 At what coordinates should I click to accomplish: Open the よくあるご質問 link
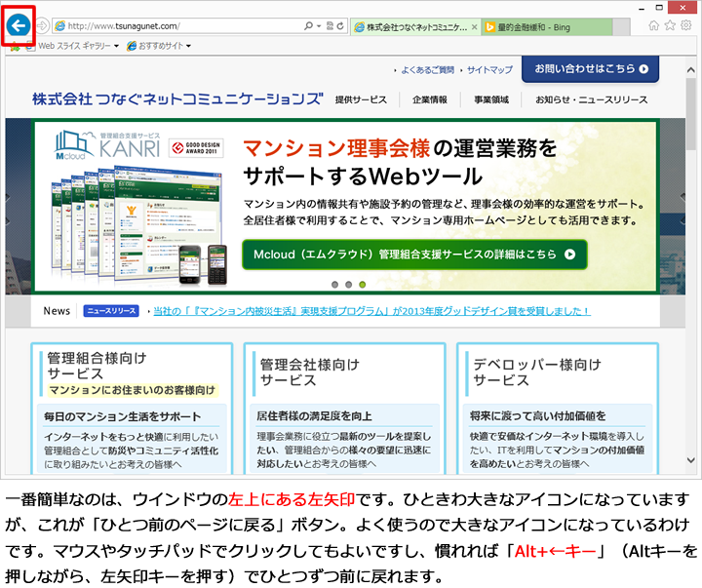tap(427, 70)
